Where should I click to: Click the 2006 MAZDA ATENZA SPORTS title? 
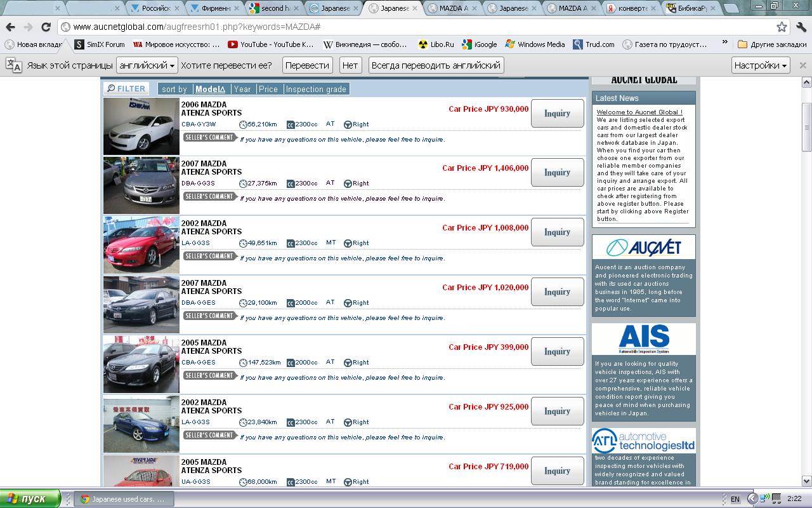211,109
